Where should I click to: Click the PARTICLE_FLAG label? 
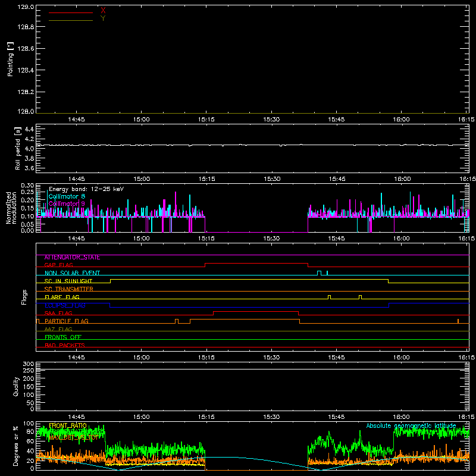(x=67, y=321)
